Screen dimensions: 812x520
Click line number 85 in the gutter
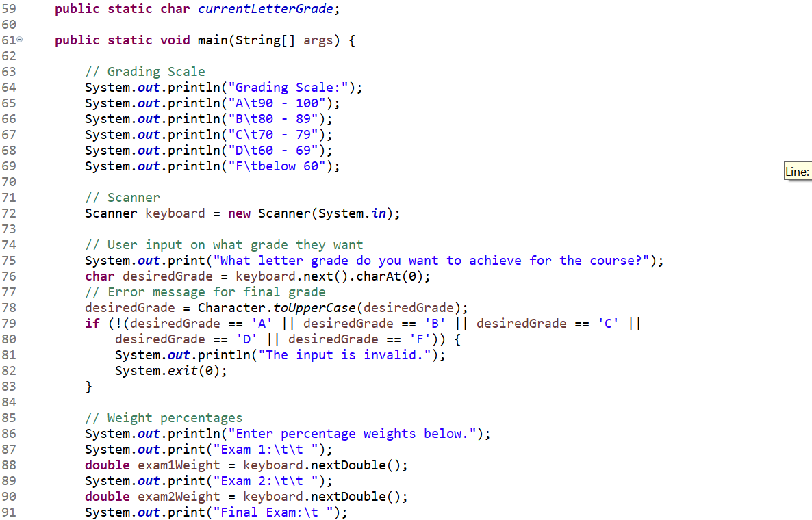(9, 417)
